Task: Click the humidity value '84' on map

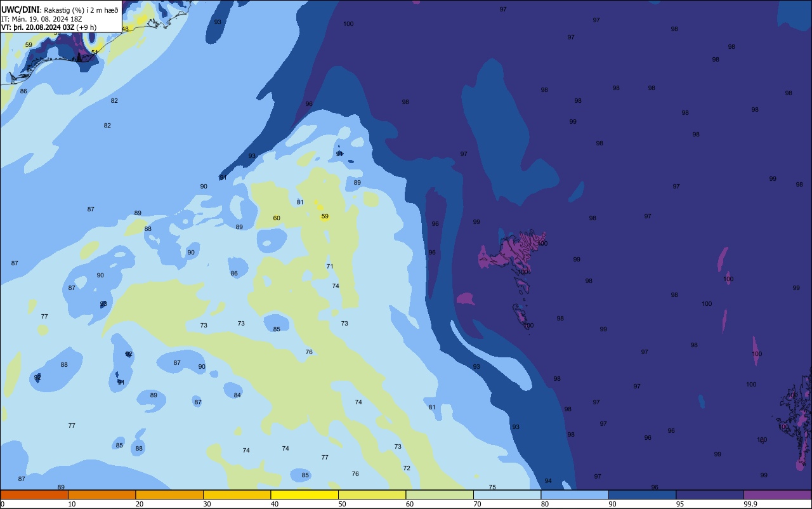Action: tap(237, 395)
